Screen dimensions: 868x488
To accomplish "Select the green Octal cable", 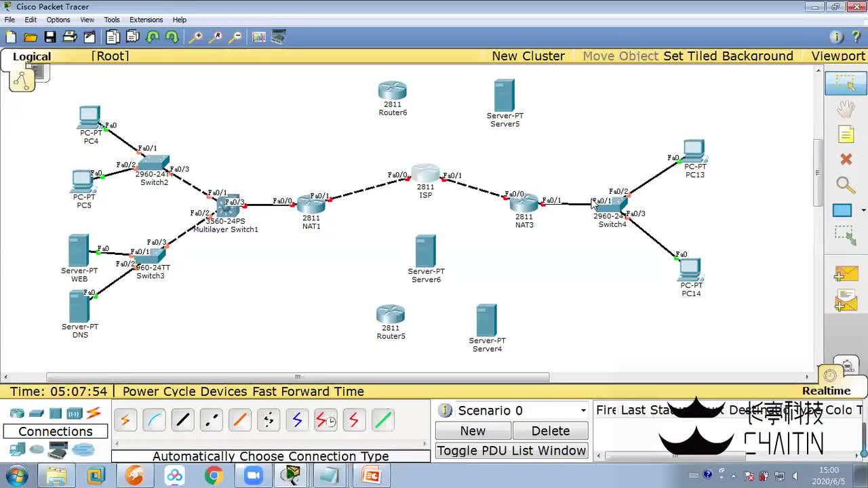I will point(383,421).
